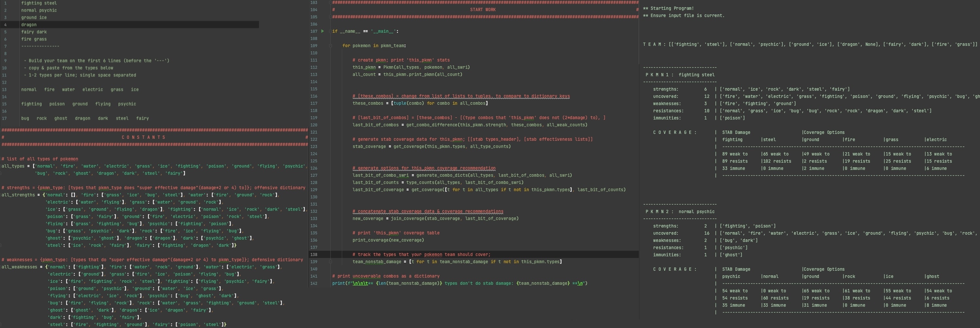Screen dimensions: 980x328
Task: Click the fold end marker on line 139
Action: click(330, 262)
